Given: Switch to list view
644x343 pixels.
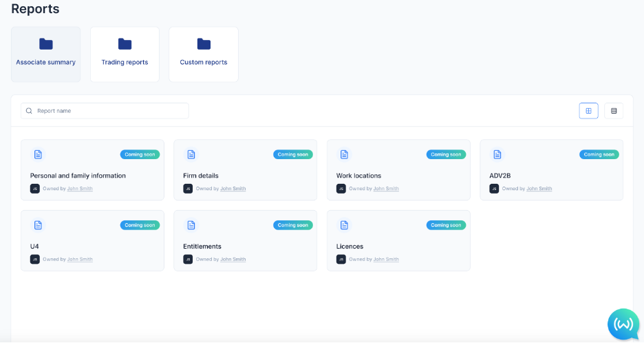Looking at the screenshot, I should (x=614, y=111).
